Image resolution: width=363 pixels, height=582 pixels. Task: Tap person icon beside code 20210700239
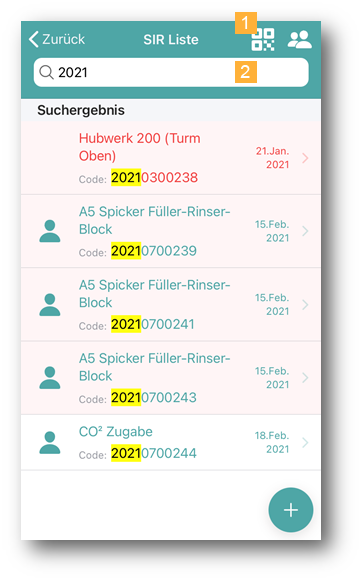(50, 231)
